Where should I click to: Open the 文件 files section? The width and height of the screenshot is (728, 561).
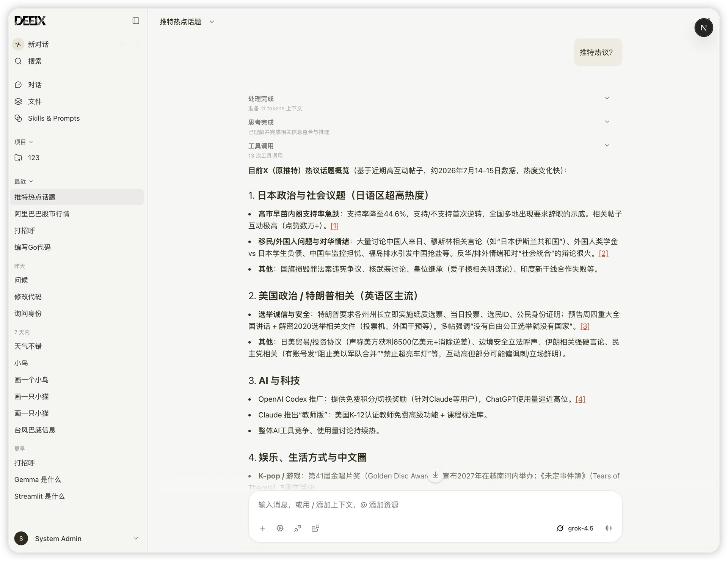point(77,101)
